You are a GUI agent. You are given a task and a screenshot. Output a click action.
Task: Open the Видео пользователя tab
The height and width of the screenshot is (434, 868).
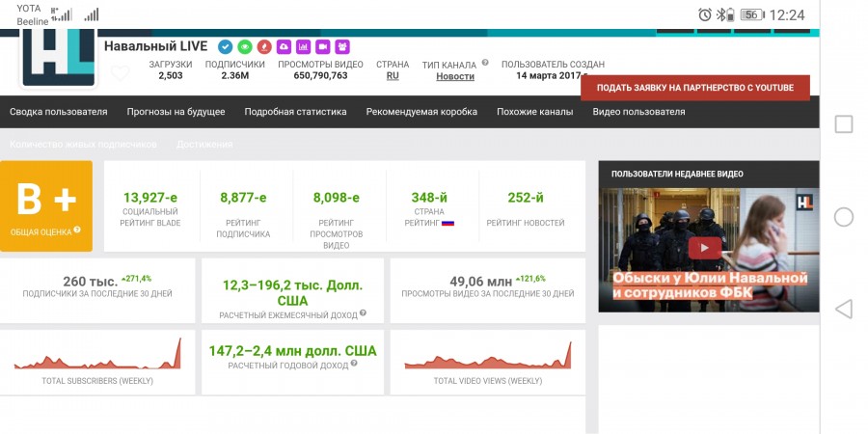point(638,112)
